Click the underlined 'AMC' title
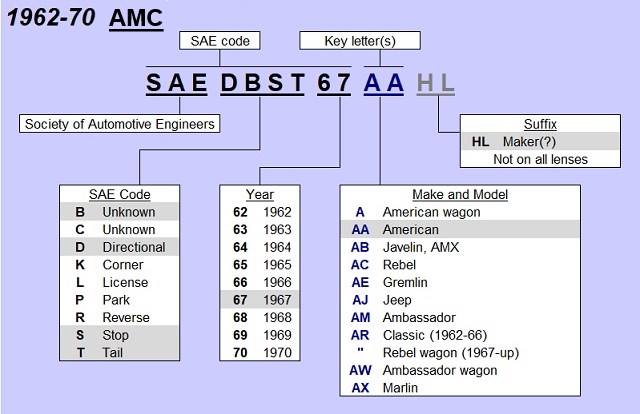 136,19
